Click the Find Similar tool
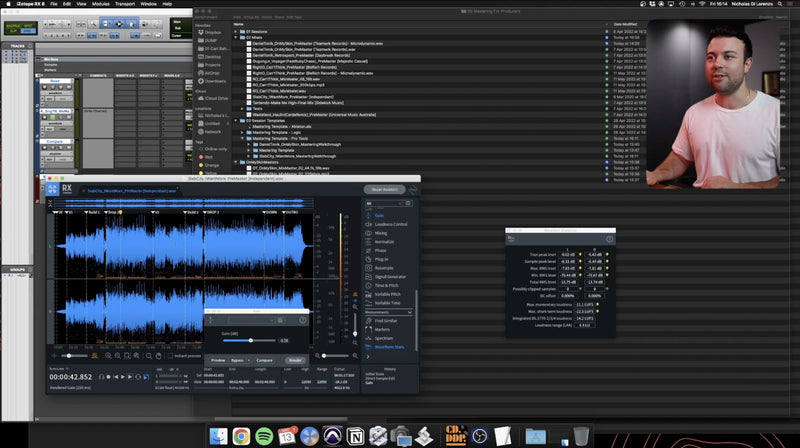The image size is (800, 448). (388, 320)
